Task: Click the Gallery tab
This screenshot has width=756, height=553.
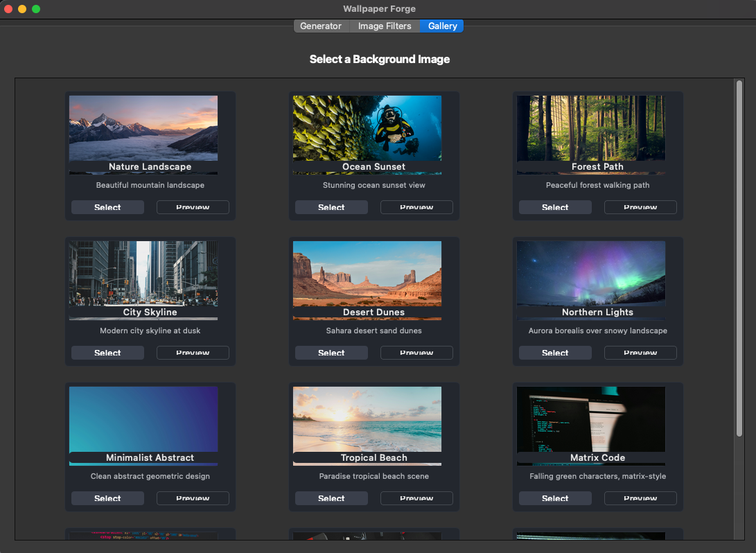Action: point(442,26)
